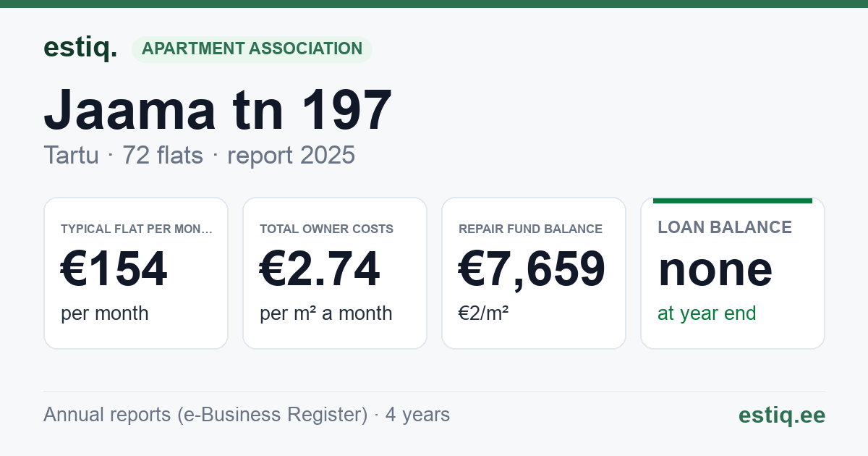Screen dimensions: 868x456
Task: Click the Jaama tn 197 heading
Action: click(218, 110)
